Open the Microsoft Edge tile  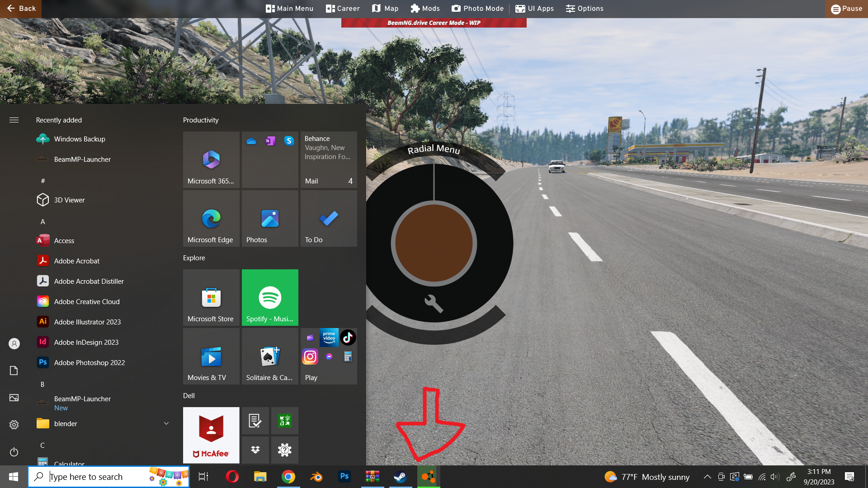click(x=211, y=218)
